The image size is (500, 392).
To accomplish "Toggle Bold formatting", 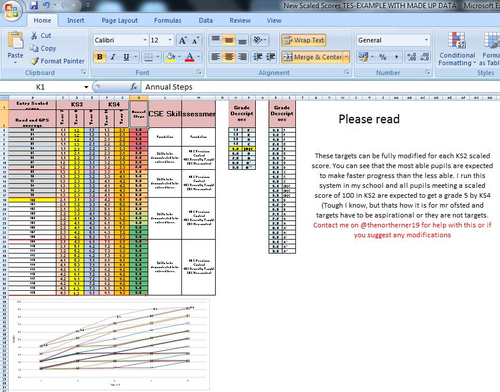I will pos(99,57).
